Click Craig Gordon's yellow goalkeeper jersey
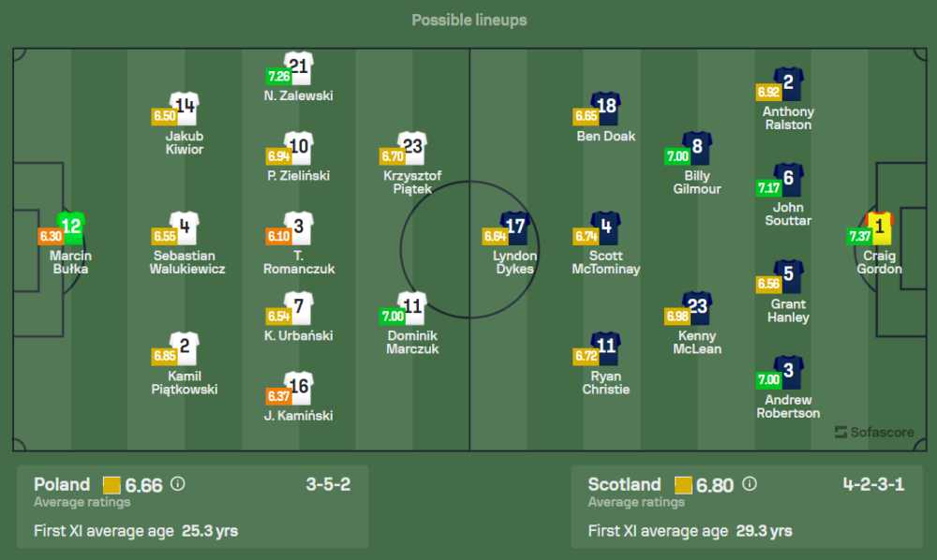937x560 pixels. click(880, 226)
